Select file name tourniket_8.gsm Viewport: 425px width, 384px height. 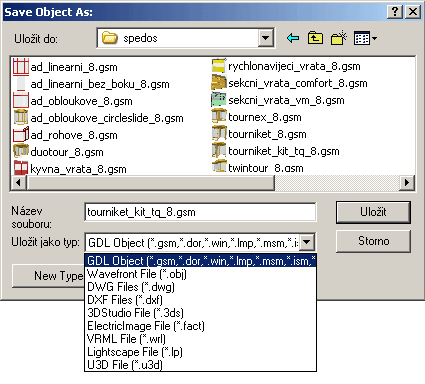267,134
